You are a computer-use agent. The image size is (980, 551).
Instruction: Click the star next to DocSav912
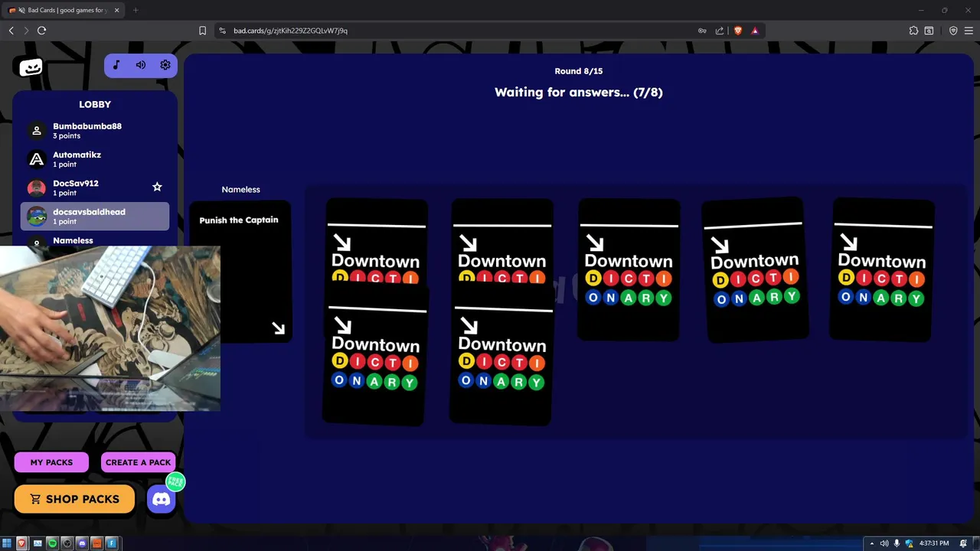157,187
